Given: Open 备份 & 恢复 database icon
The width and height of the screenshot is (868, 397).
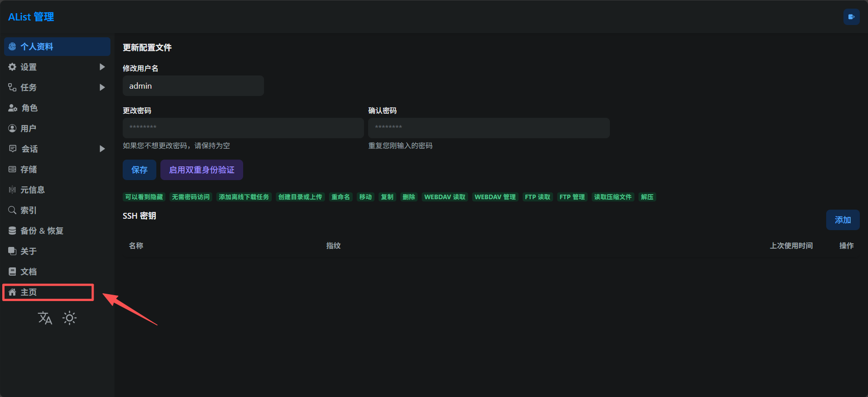Looking at the screenshot, I should click(12, 231).
